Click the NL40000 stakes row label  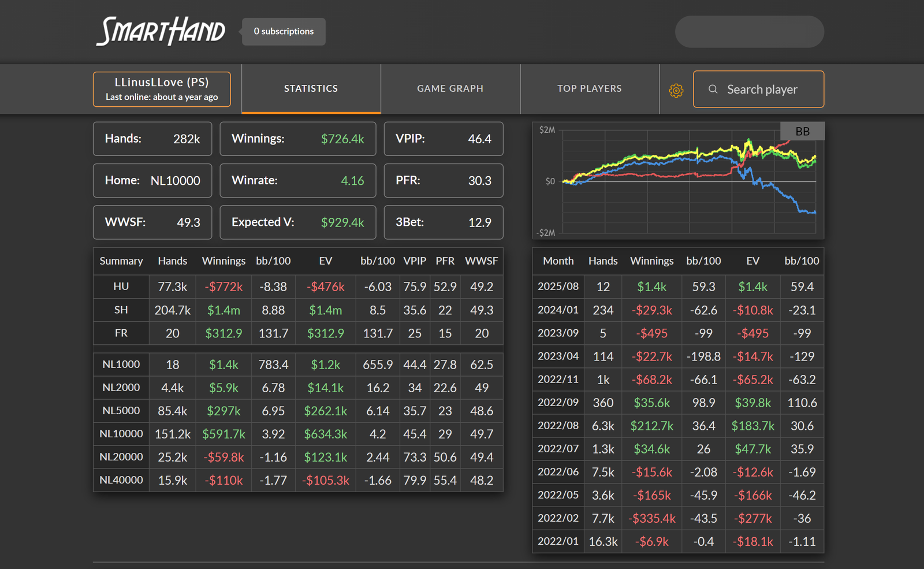tap(121, 480)
